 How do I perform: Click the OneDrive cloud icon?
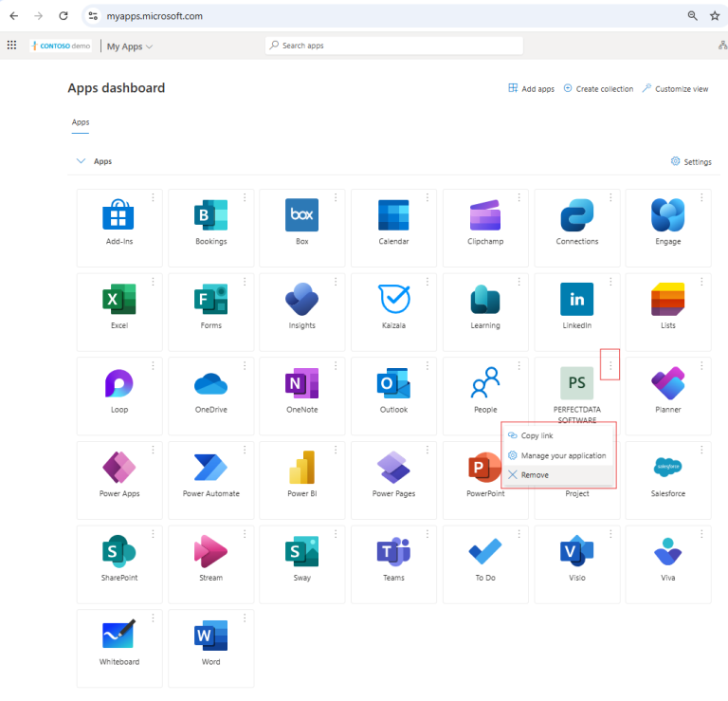click(x=210, y=384)
